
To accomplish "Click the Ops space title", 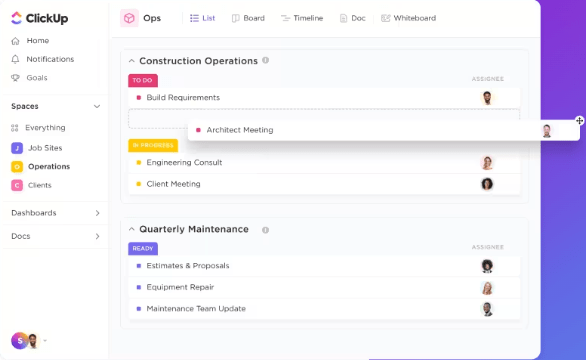I will click(152, 18).
